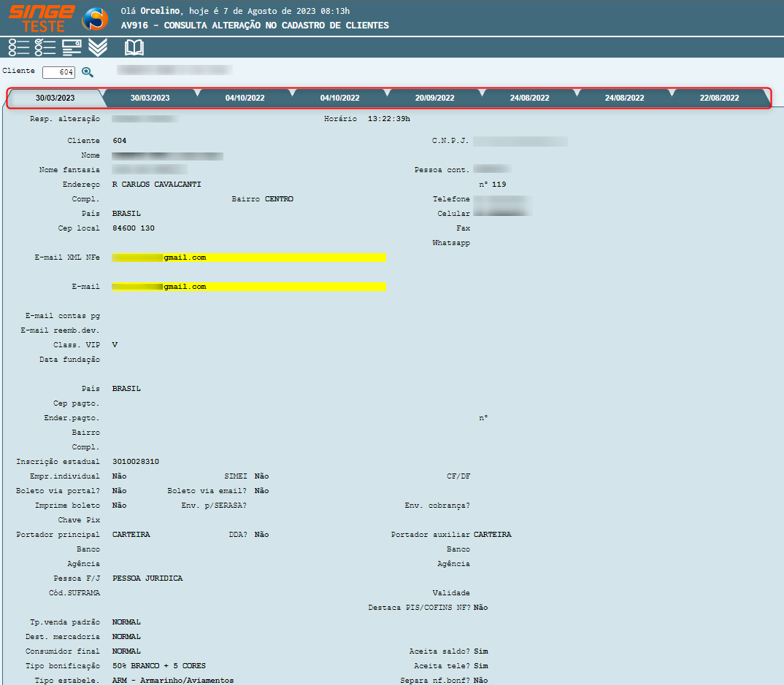This screenshot has height=685, width=784.
Task: Click the checklist icon with checkmarks
Action: coord(45,47)
